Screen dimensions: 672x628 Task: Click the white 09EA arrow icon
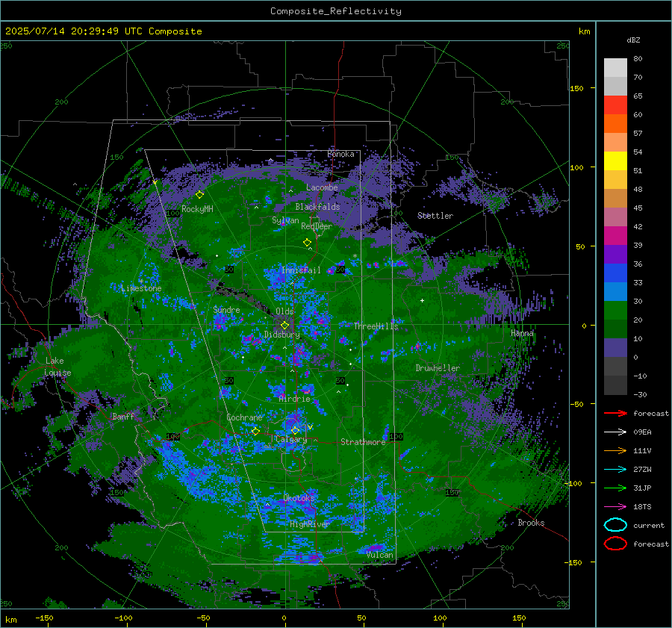[615, 432]
